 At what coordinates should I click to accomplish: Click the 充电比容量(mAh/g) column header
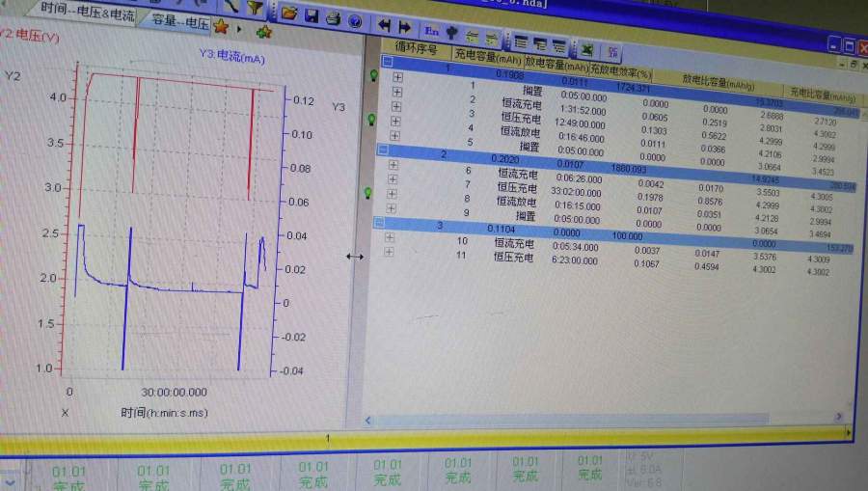822,95
